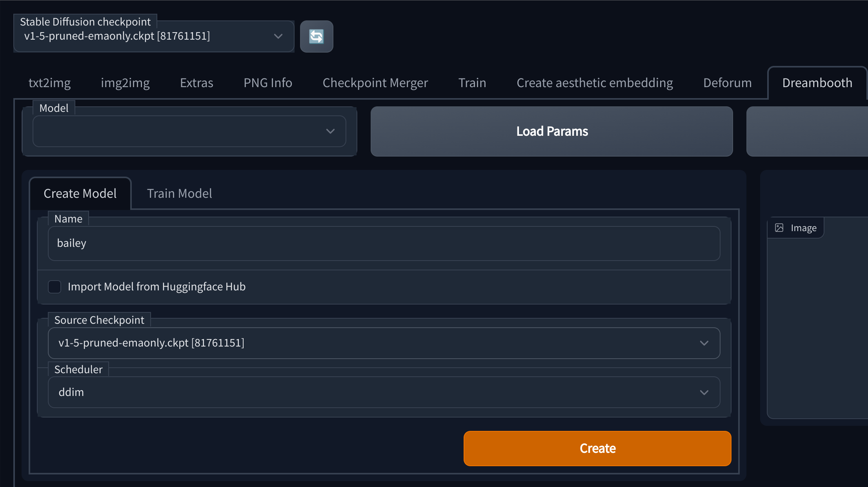Image resolution: width=868 pixels, height=487 pixels.
Task: Switch to the txt2img tab
Action: [49, 83]
